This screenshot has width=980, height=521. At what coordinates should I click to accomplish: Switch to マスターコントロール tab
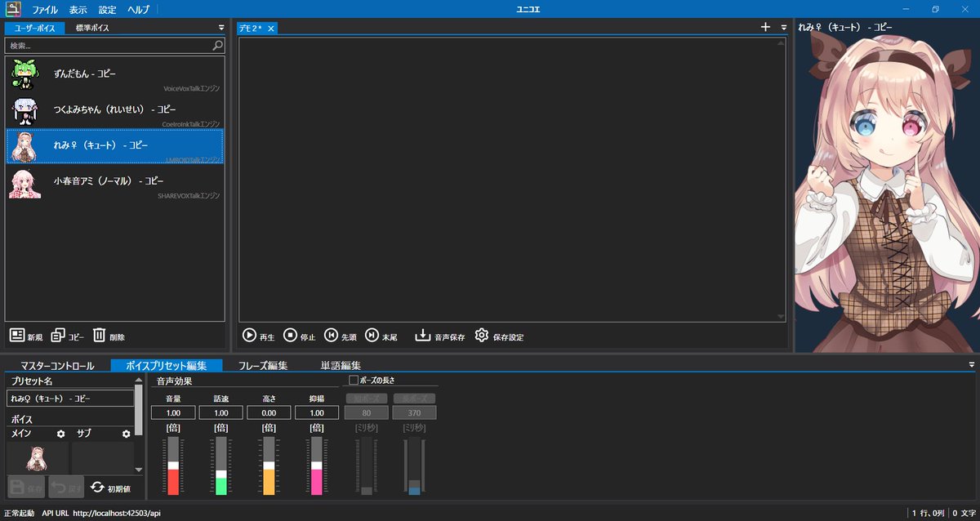pyautogui.click(x=57, y=366)
